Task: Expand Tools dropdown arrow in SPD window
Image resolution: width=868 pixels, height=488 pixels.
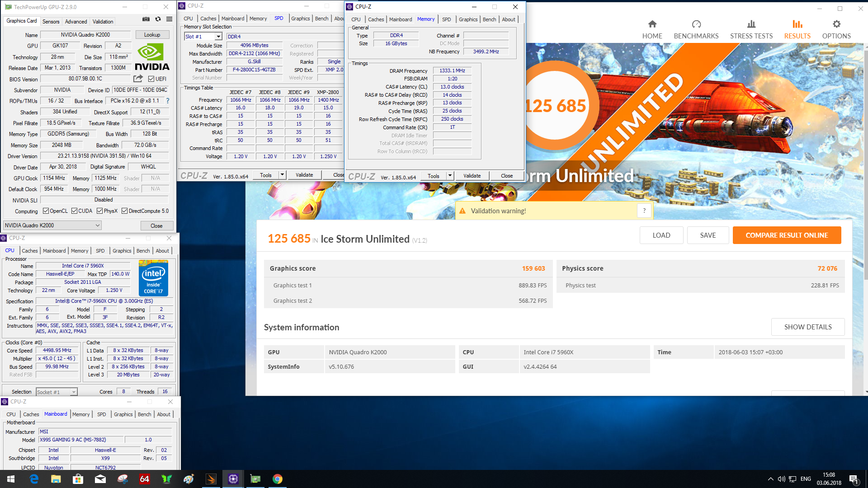Action: click(282, 175)
